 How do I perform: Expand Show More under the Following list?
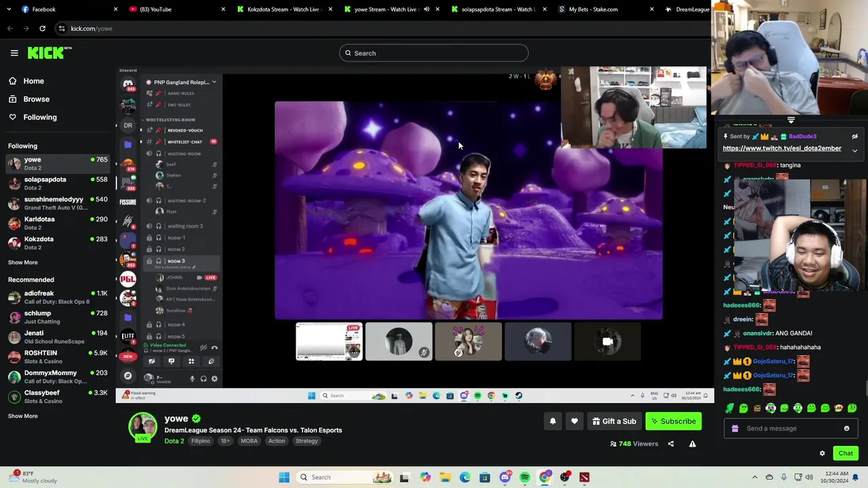pos(22,262)
